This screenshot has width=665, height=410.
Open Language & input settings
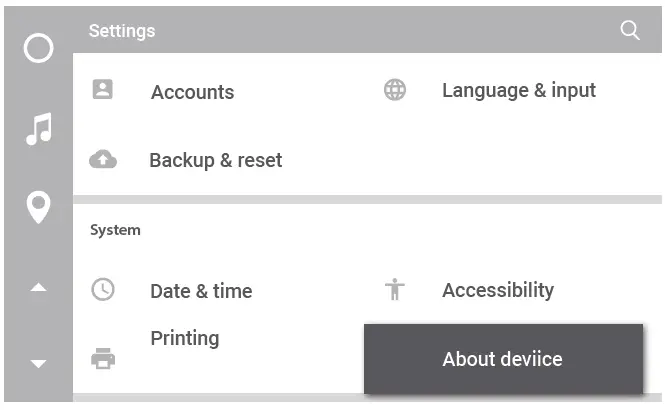tap(518, 91)
